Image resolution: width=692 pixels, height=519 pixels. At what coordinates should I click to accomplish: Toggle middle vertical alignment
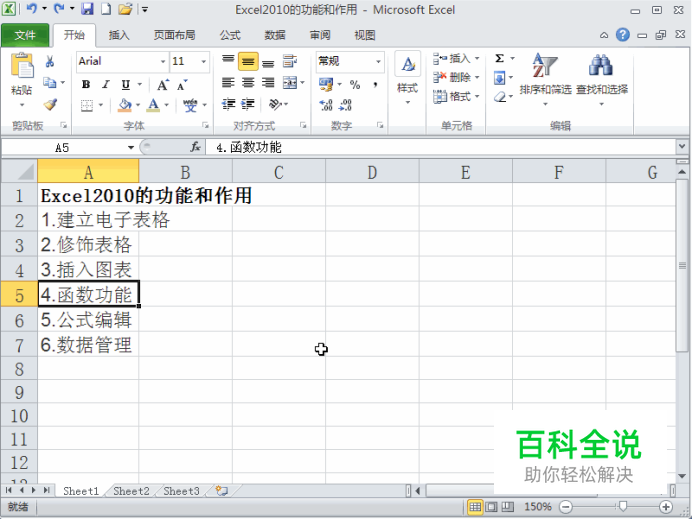(248, 61)
